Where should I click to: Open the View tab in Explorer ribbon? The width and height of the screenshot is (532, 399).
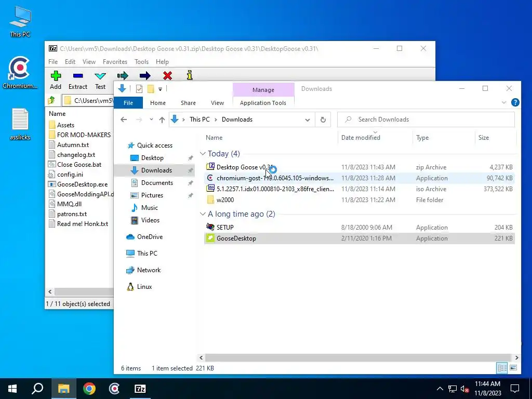click(x=217, y=103)
